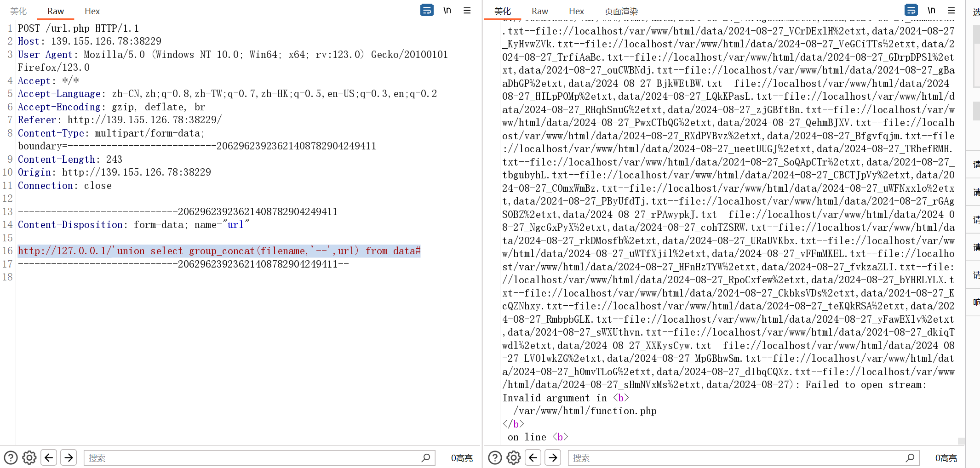
Task: Click 0高亮 label under response panel
Action: coord(946,458)
